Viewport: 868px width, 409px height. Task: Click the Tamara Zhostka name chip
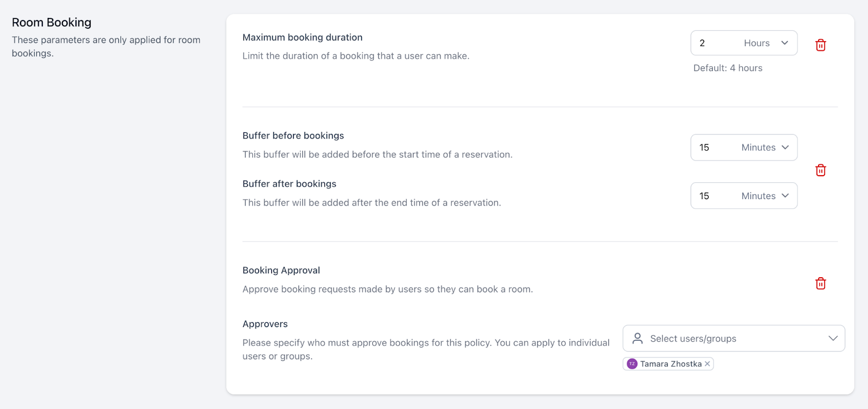(671, 364)
